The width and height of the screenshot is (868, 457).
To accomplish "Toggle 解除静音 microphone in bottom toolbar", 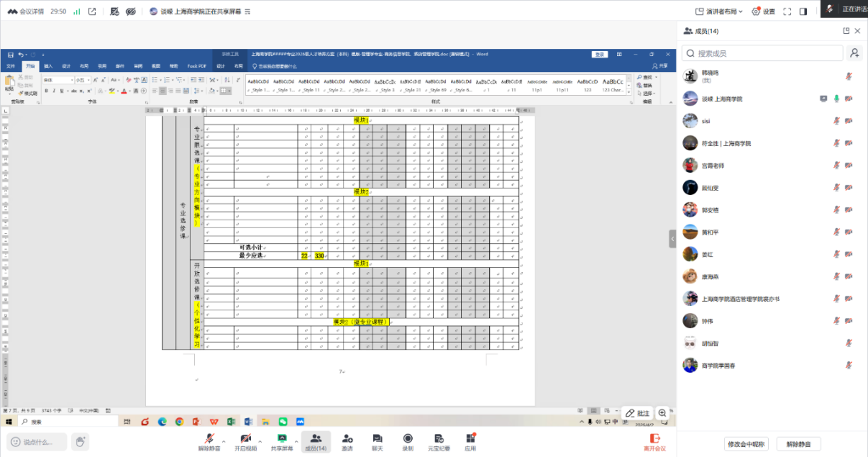I will pos(209,442).
